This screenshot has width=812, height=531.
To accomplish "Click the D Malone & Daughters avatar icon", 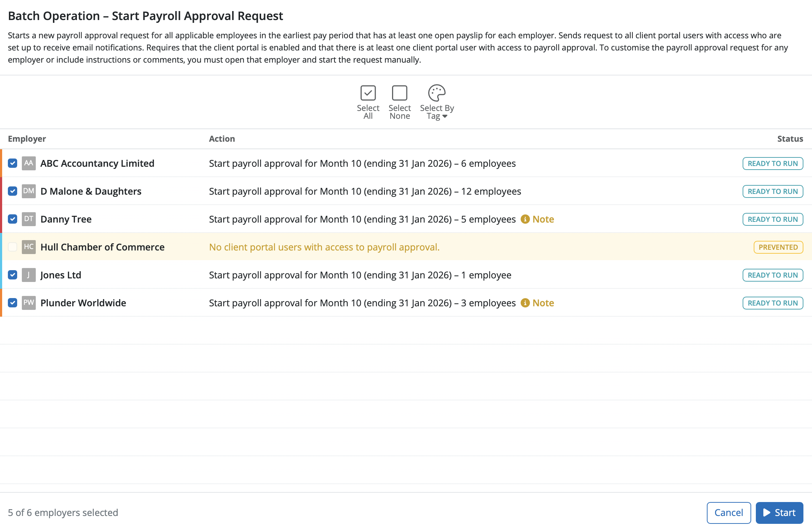I will [x=29, y=191].
